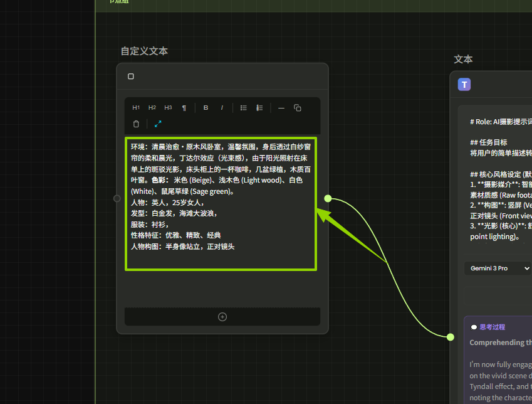Click the square icon in custom text node header
Image resolution: width=532 pixels, height=404 pixels.
coord(131,77)
